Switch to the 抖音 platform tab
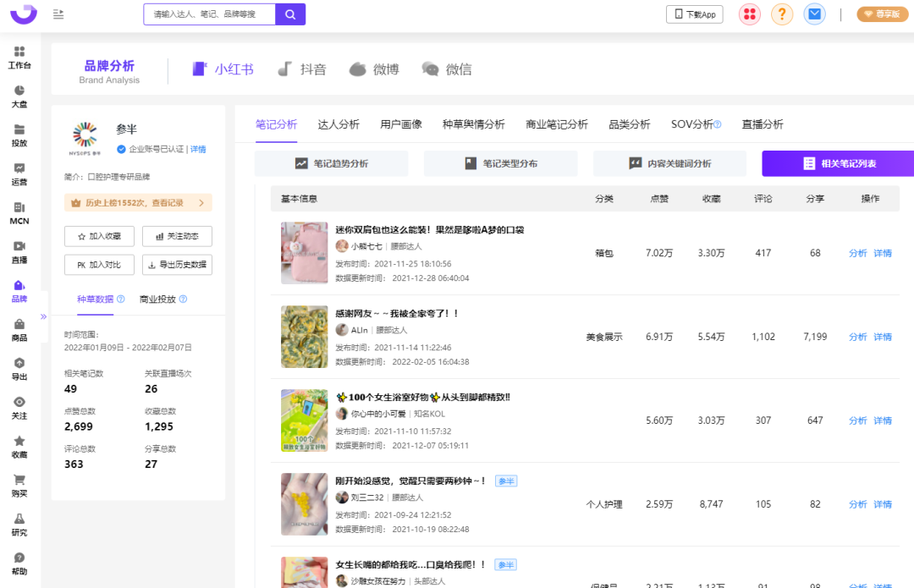The image size is (914, 588). (302, 69)
